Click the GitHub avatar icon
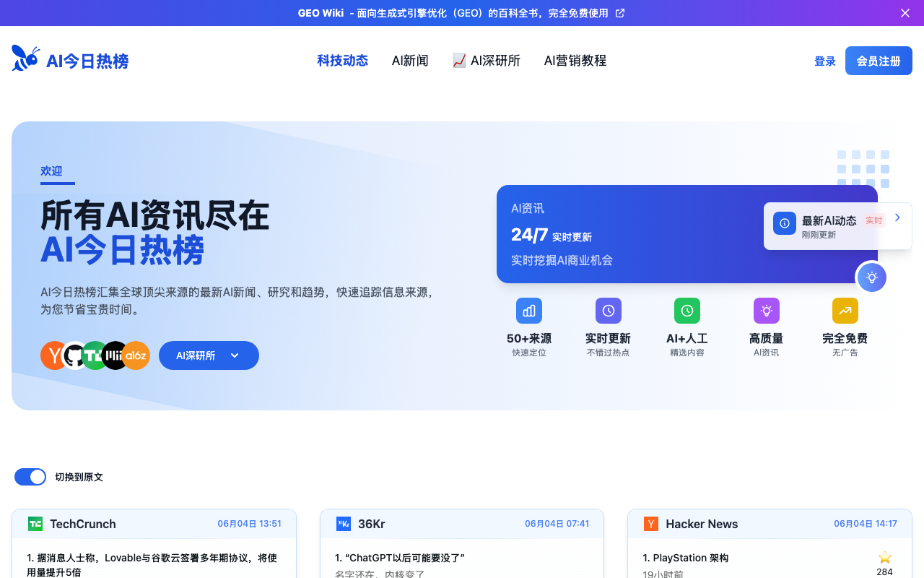The width and height of the screenshot is (924, 578). [74, 355]
